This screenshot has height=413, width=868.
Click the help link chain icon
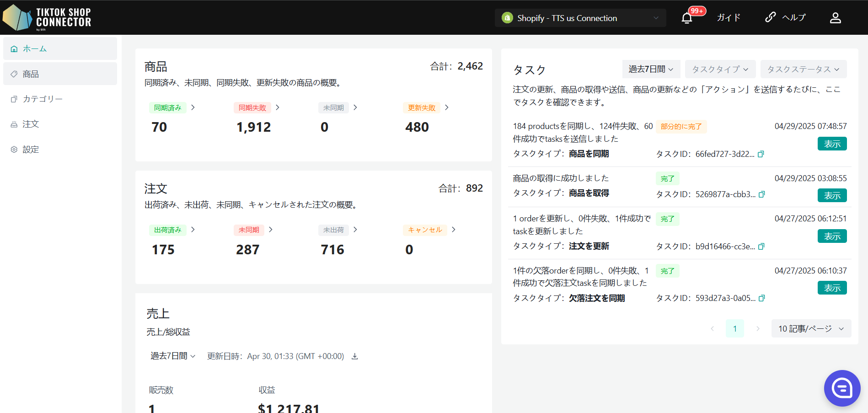point(771,17)
